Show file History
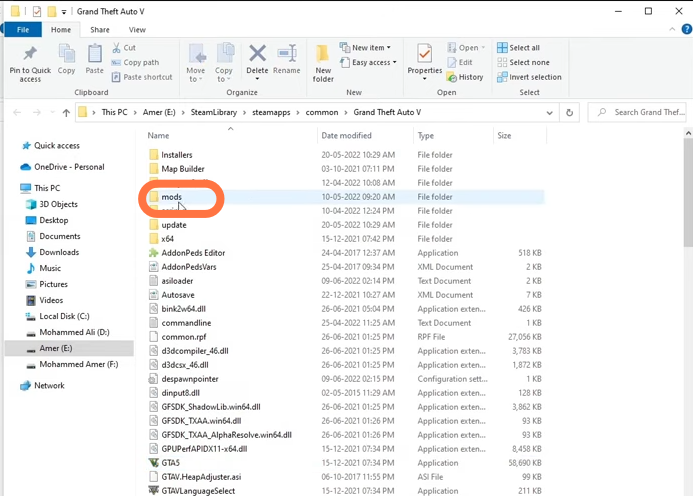 tap(465, 77)
